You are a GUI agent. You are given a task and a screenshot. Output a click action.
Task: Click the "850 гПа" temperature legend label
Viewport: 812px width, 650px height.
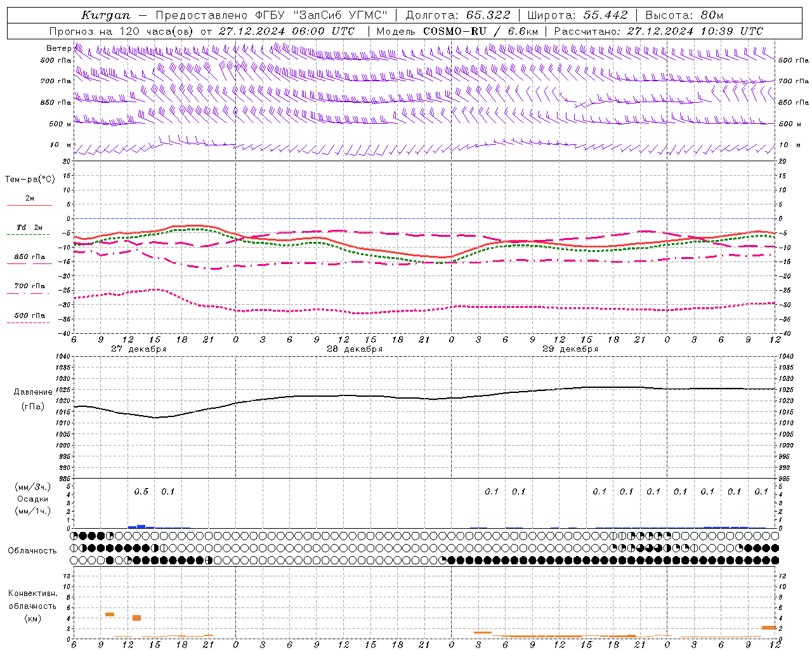coord(30,257)
